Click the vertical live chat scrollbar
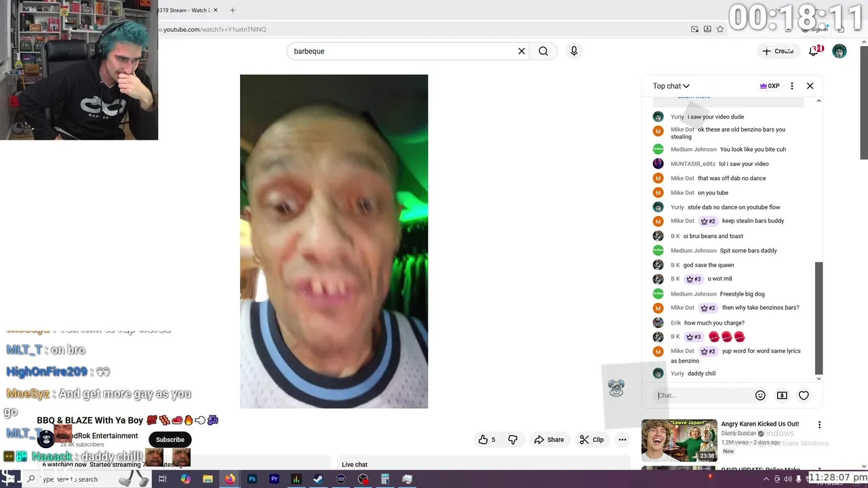Image resolution: width=868 pixels, height=488 pixels. [x=818, y=318]
